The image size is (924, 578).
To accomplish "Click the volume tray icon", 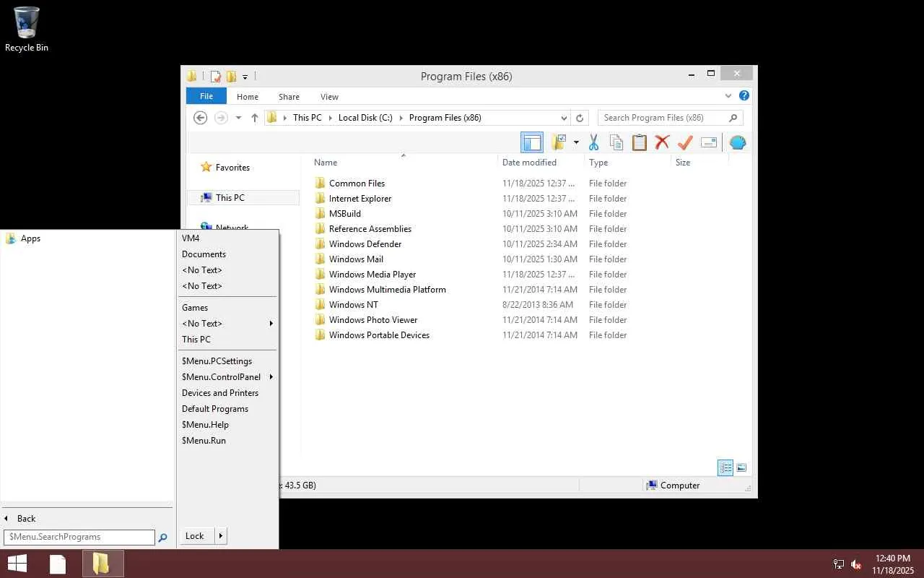I will (x=856, y=564).
